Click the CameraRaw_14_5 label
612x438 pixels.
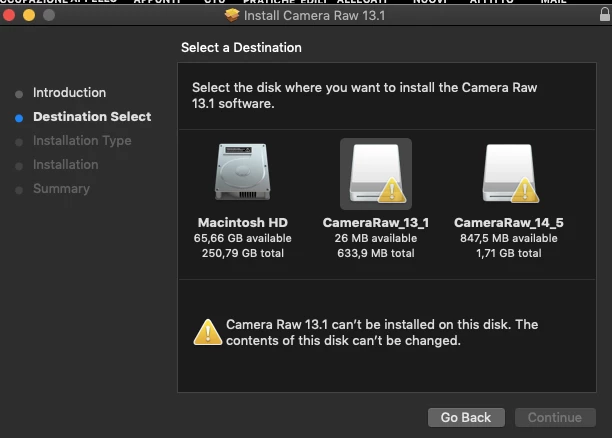tap(509, 223)
